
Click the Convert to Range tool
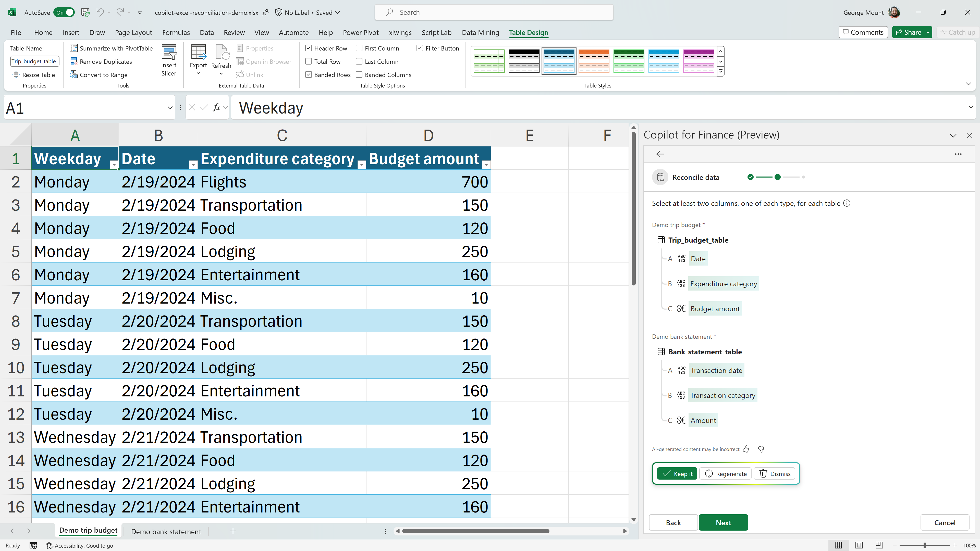coord(99,75)
